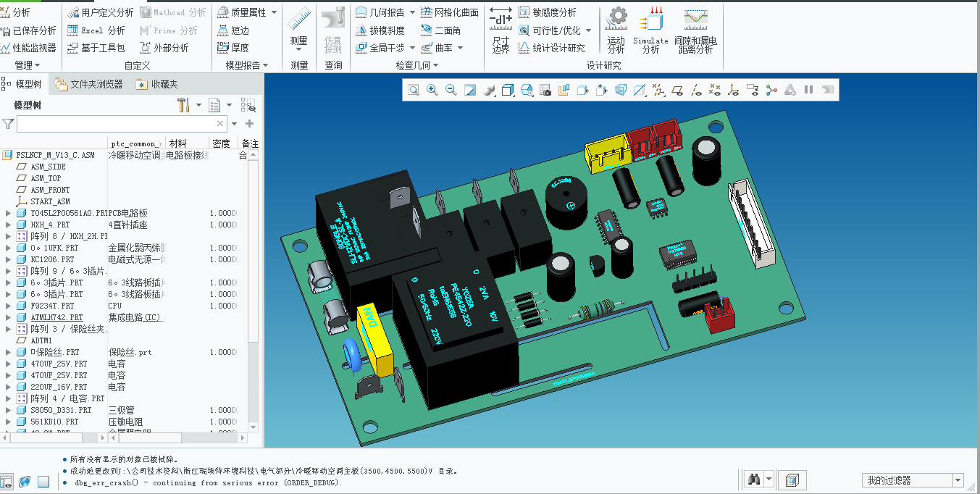Open the 管理 group menu
Viewport: 980px width, 494px height.
coord(27,65)
